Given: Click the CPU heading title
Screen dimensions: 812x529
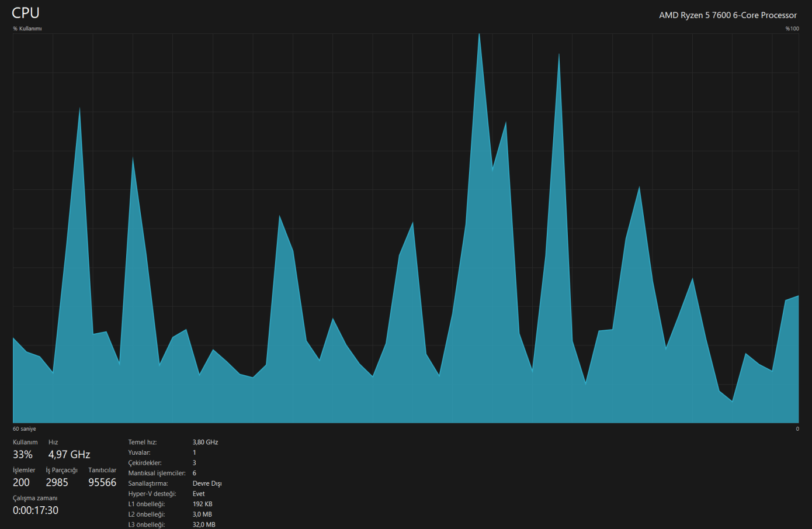Looking at the screenshot, I should (26, 13).
